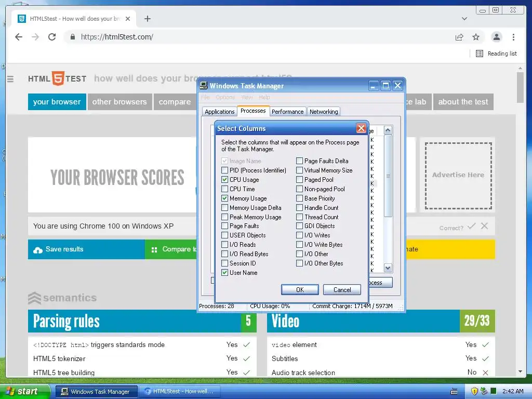
Task: Switch to HTML5test taskbar button
Action: coord(180,392)
